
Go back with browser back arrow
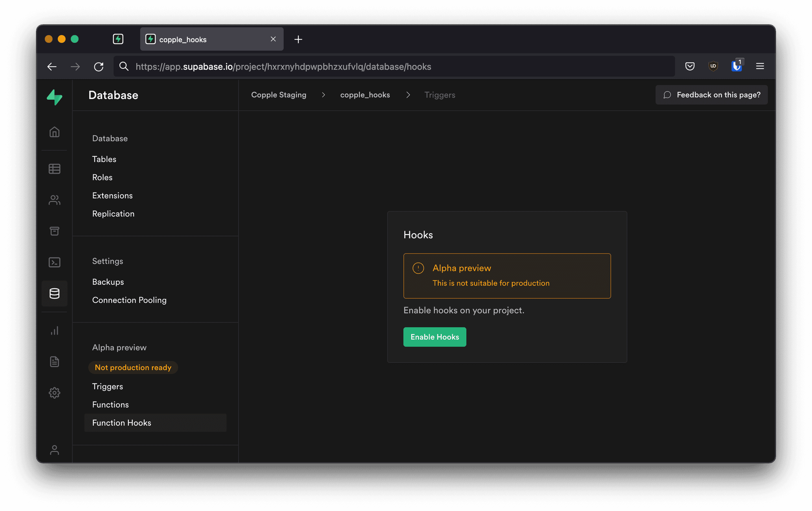[52, 67]
